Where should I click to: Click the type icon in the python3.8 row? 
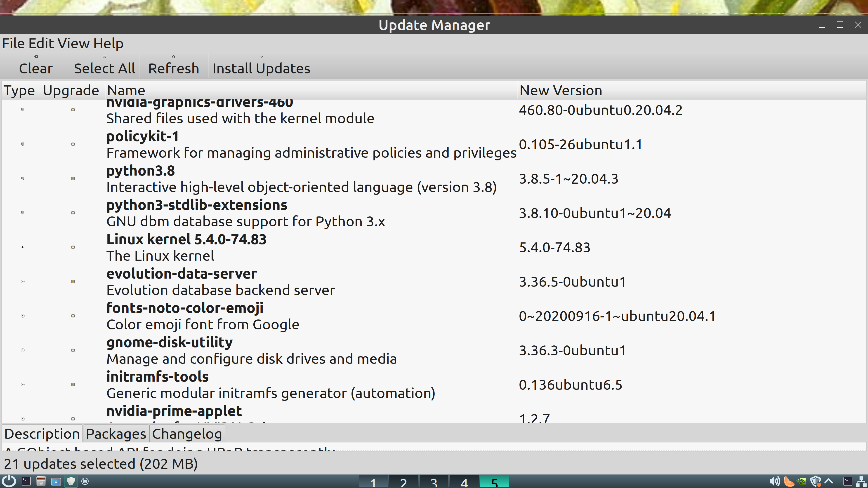point(23,178)
